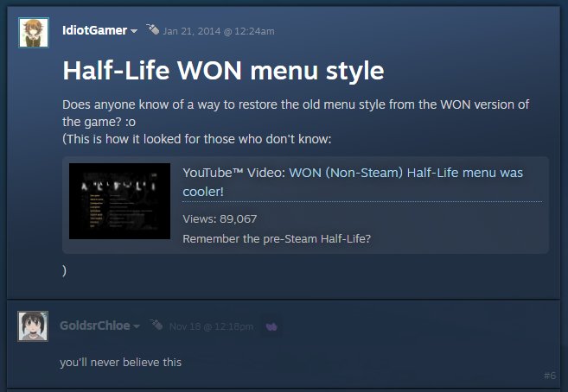Image resolution: width=568 pixels, height=392 pixels.
Task: Play the WON Half-Life menu video thumbnail
Action: tap(119, 201)
